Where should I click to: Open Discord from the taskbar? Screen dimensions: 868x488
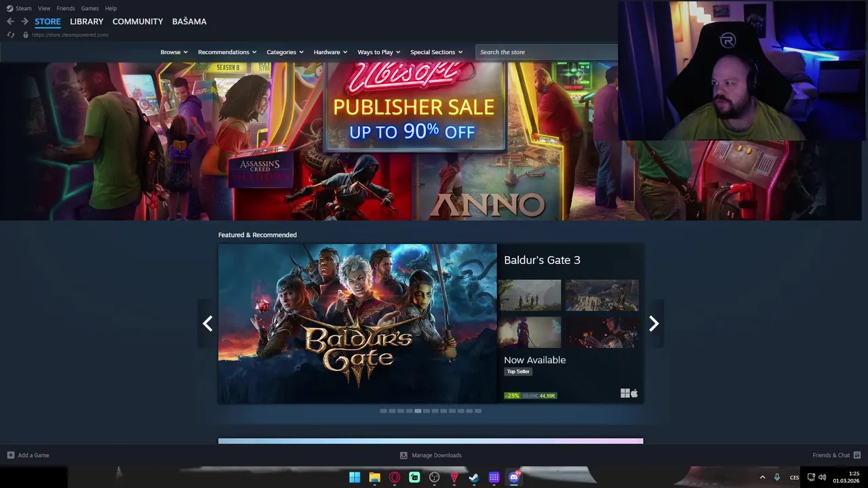[x=514, y=477]
